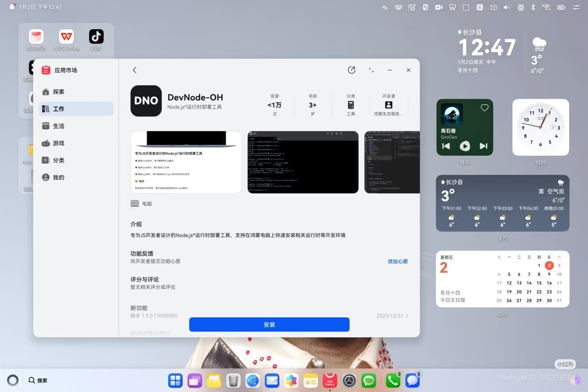Open the date and time in the status bar
The image size is (588, 392).
40,7
